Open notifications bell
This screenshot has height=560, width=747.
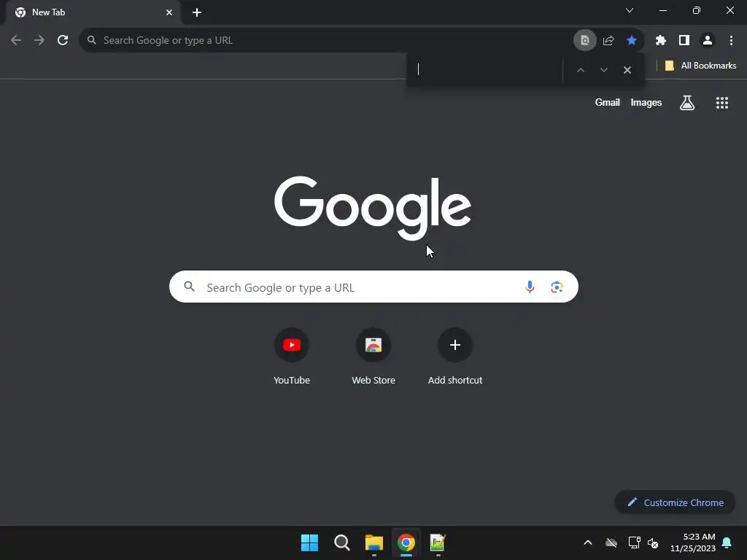point(727,542)
